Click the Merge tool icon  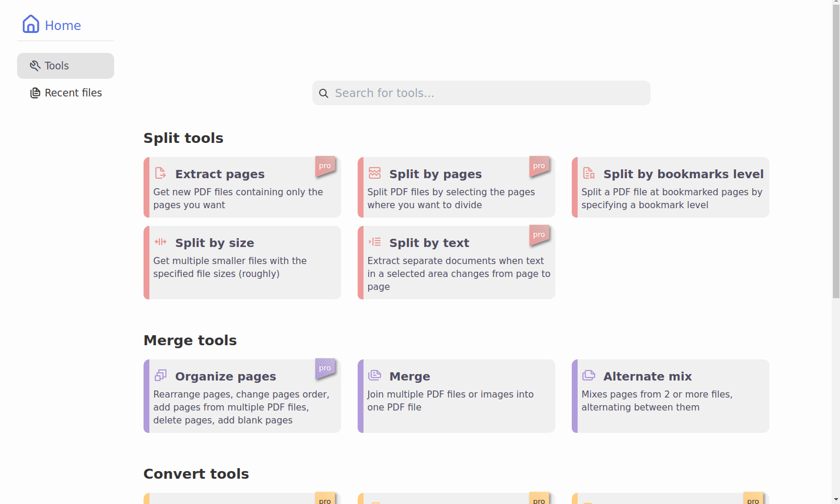374,375
